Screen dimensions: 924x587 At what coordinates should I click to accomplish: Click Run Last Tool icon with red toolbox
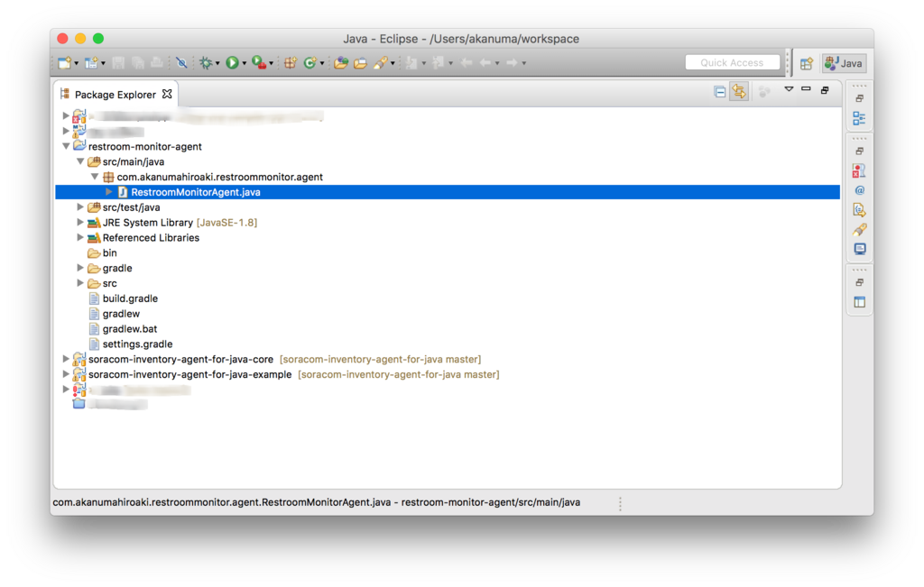[x=259, y=63]
